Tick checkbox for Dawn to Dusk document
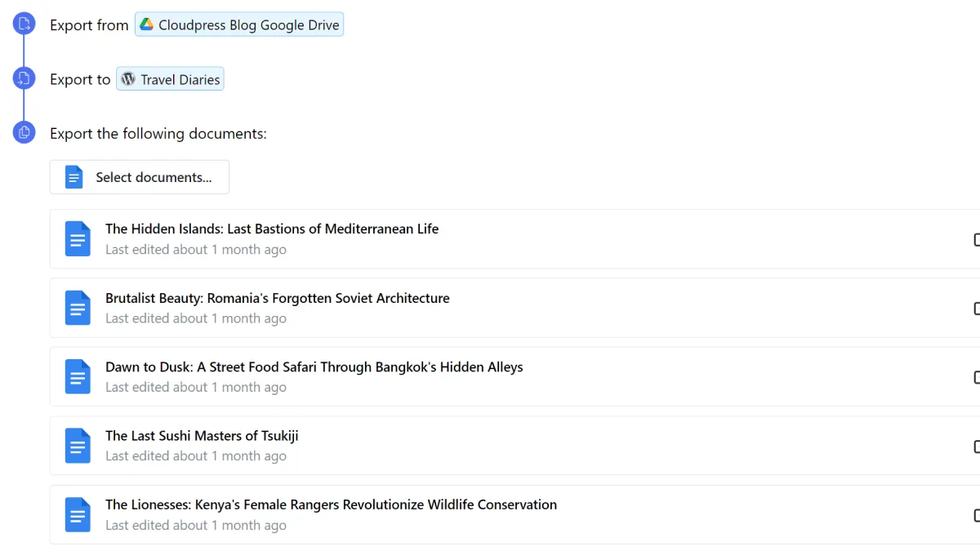This screenshot has width=980, height=551. click(978, 377)
